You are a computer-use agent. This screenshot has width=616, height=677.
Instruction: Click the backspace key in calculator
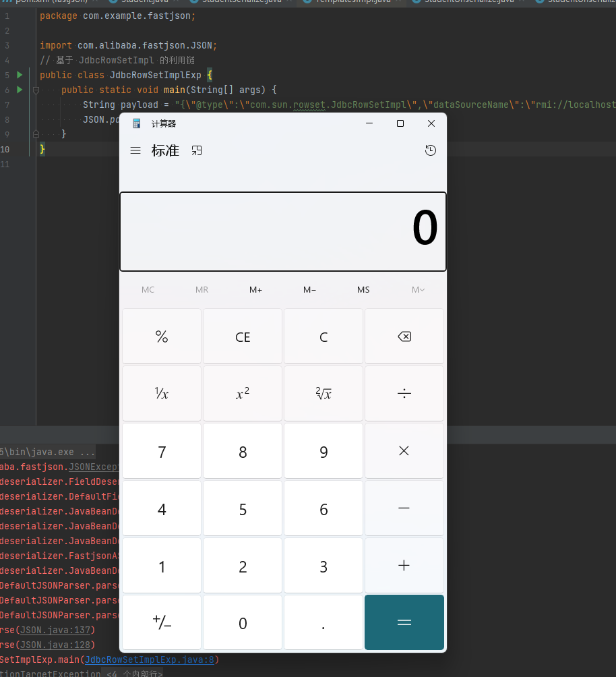click(x=404, y=336)
